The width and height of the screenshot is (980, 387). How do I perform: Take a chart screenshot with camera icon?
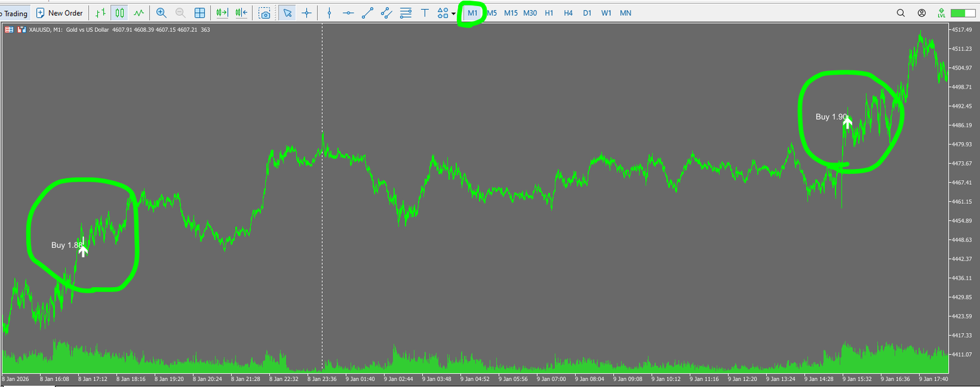click(x=265, y=13)
